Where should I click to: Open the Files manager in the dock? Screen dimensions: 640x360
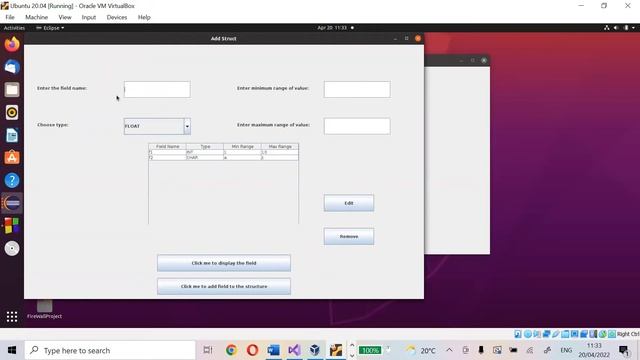point(12,90)
